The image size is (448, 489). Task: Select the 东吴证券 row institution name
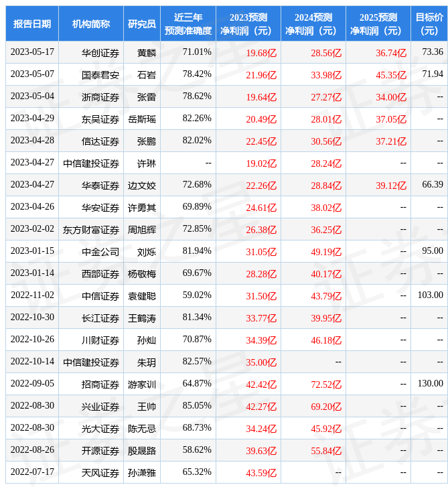tap(100, 119)
